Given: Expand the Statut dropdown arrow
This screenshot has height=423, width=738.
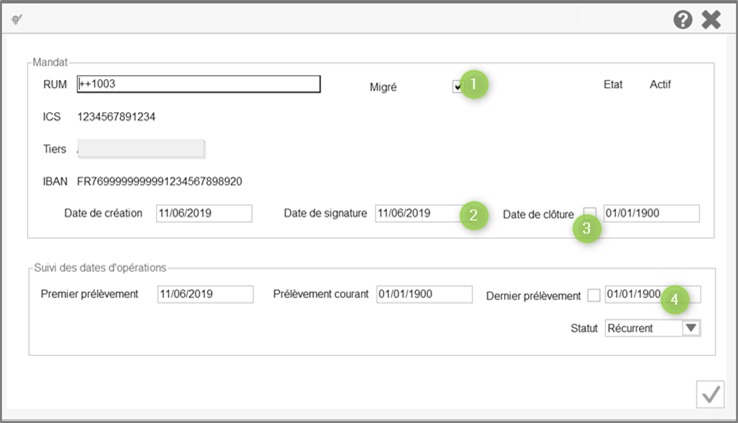Looking at the screenshot, I should coord(690,328).
